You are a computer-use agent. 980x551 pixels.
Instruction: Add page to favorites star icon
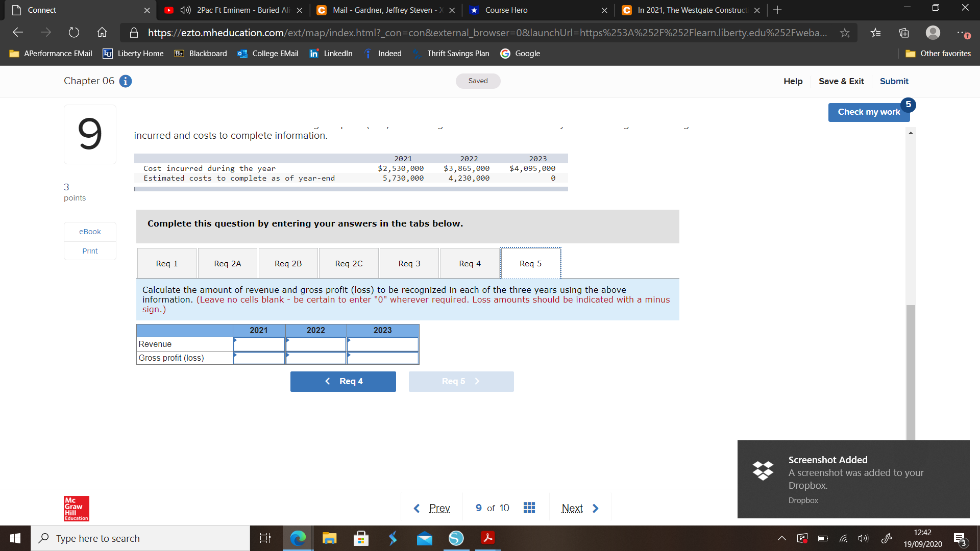pos(845,33)
